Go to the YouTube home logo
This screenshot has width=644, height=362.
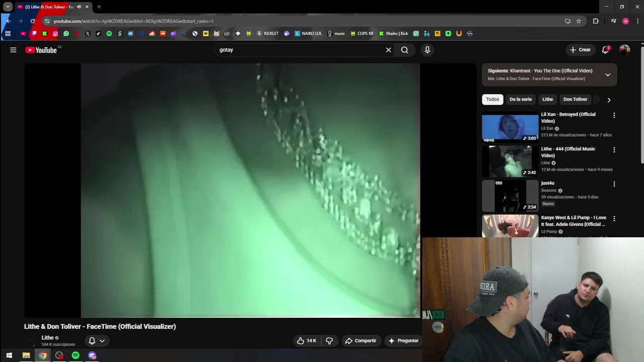pyautogui.click(x=41, y=50)
